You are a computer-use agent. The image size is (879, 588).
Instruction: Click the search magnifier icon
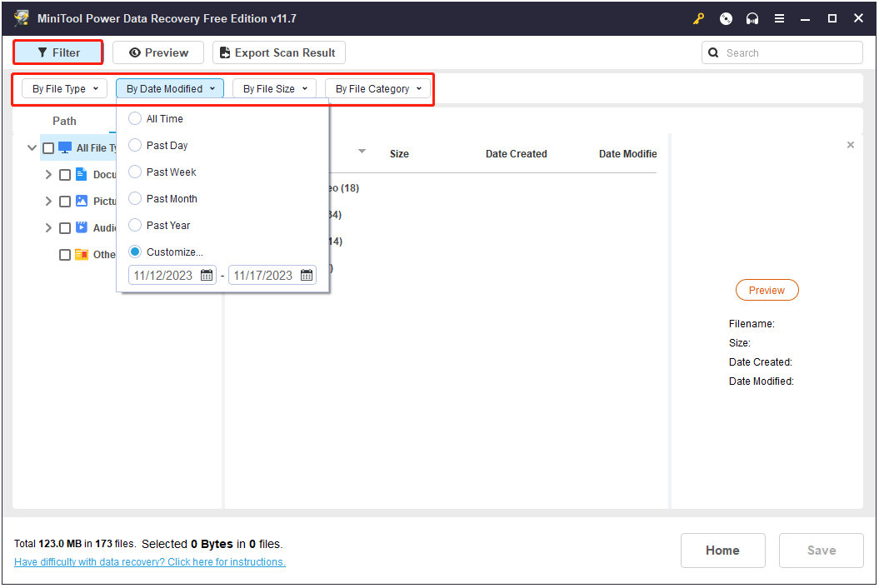[713, 52]
